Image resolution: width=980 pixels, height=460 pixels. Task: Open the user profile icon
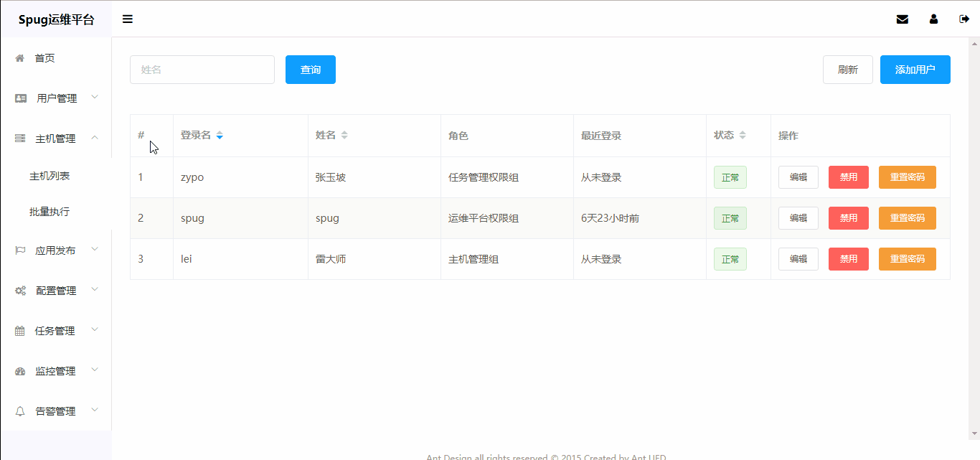(933, 19)
